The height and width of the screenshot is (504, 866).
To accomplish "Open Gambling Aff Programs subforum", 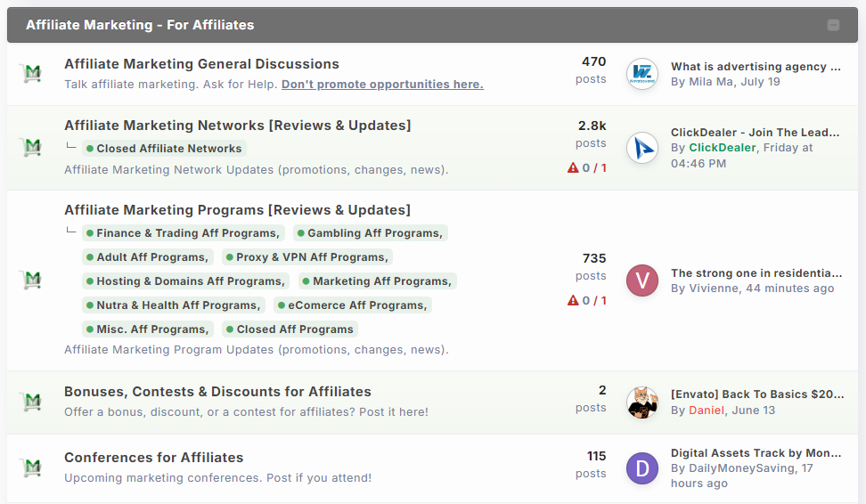I will tap(370, 233).
